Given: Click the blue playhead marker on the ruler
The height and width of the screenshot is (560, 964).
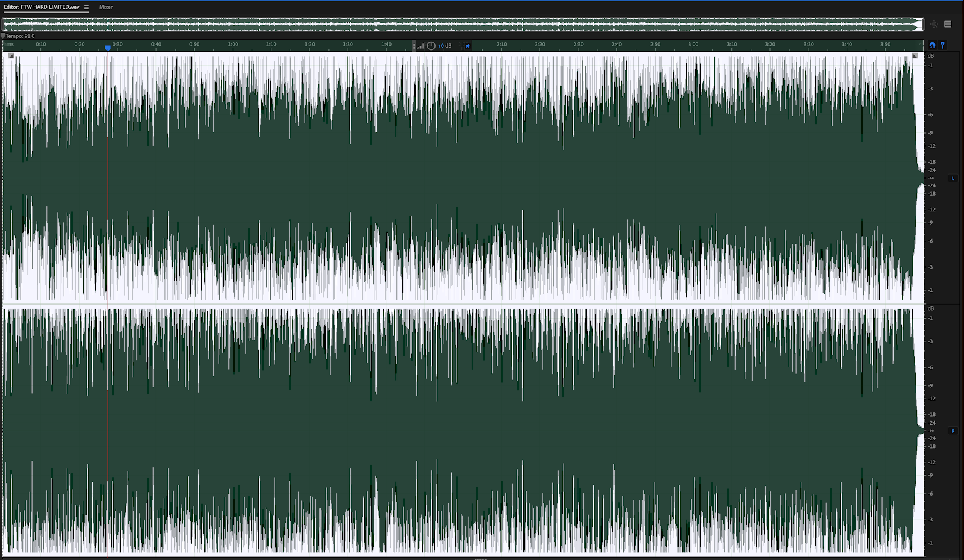Looking at the screenshot, I should 108,48.
